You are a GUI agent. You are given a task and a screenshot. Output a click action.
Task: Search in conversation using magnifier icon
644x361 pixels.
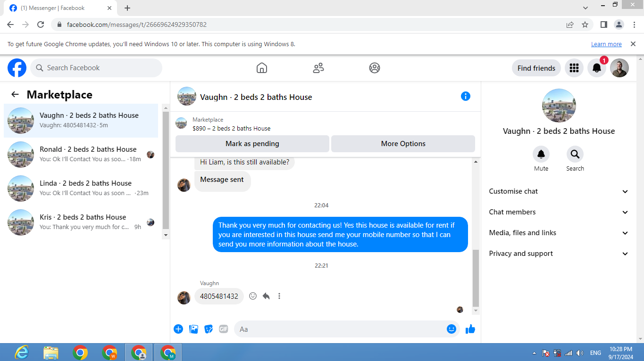click(575, 154)
